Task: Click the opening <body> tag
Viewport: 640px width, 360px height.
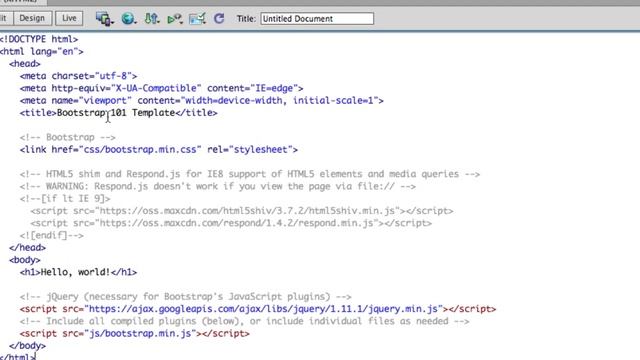Action: (25, 260)
